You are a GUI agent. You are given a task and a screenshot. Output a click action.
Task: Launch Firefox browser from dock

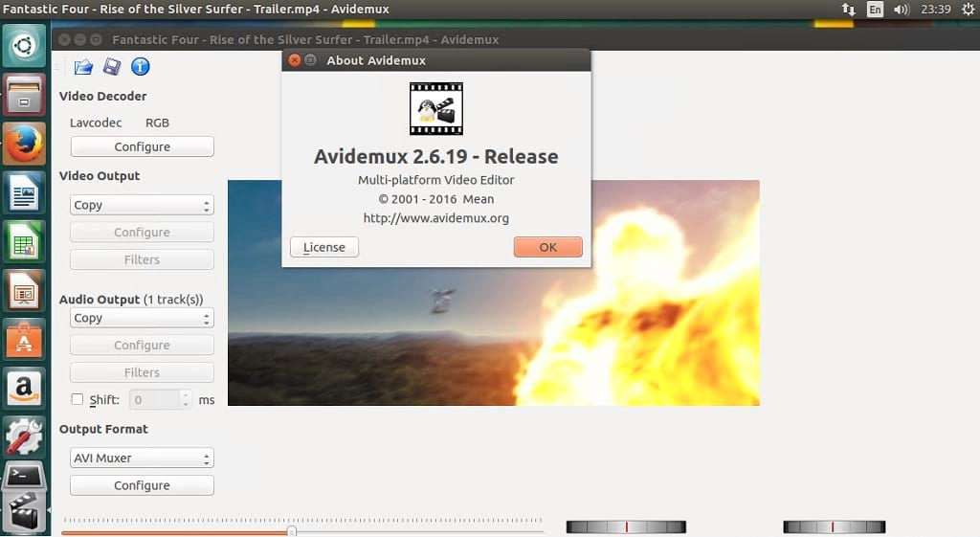[24, 144]
